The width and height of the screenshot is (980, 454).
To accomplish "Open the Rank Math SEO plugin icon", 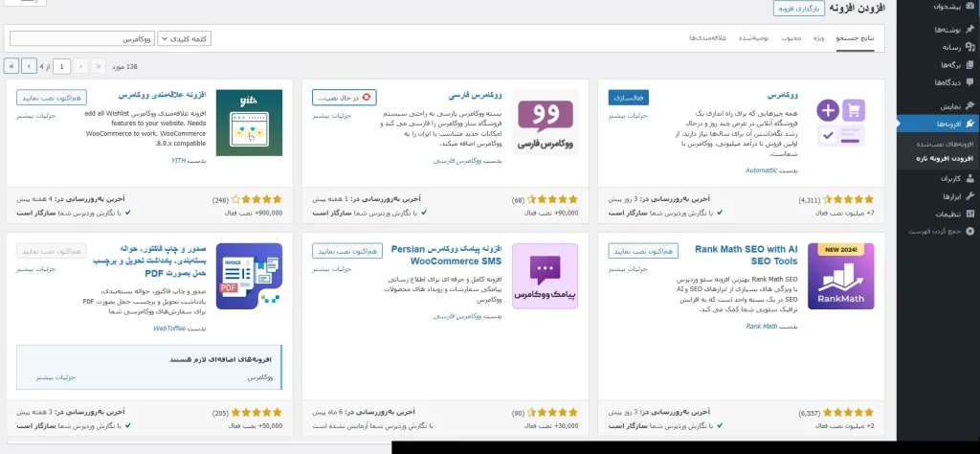I will coord(840,276).
